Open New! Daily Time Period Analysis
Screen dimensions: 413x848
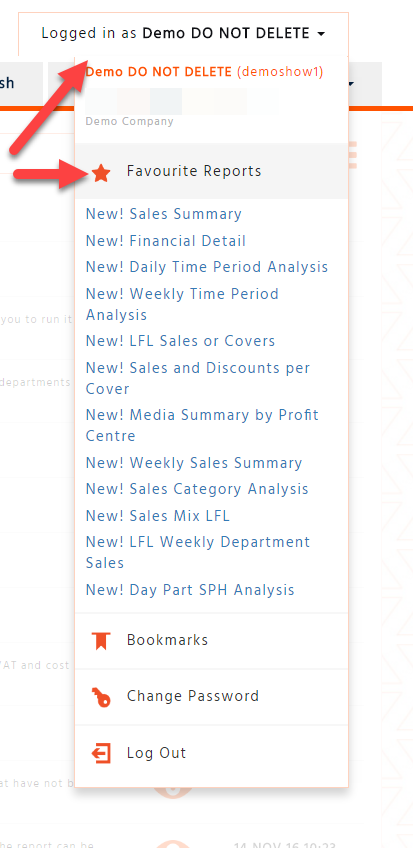pos(206,267)
